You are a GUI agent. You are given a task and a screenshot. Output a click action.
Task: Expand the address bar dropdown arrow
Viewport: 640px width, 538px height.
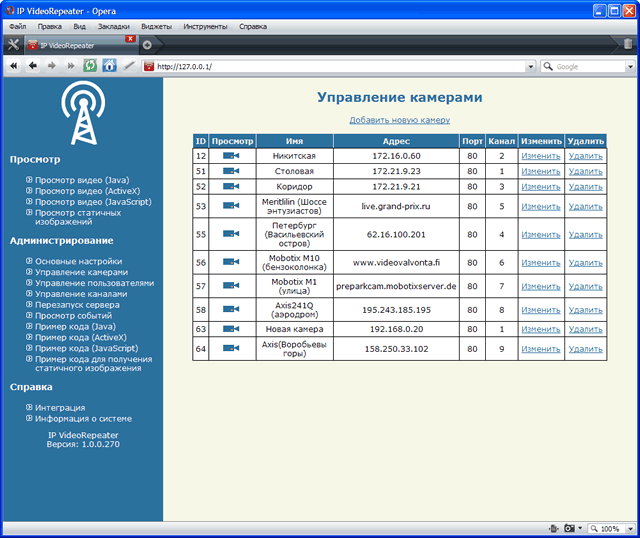pos(530,66)
